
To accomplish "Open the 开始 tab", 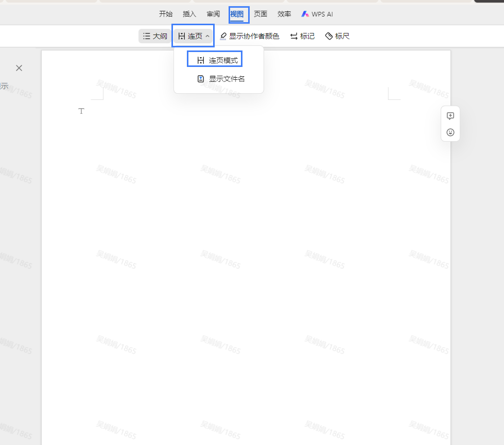I will pyautogui.click(x=166, y=14).
